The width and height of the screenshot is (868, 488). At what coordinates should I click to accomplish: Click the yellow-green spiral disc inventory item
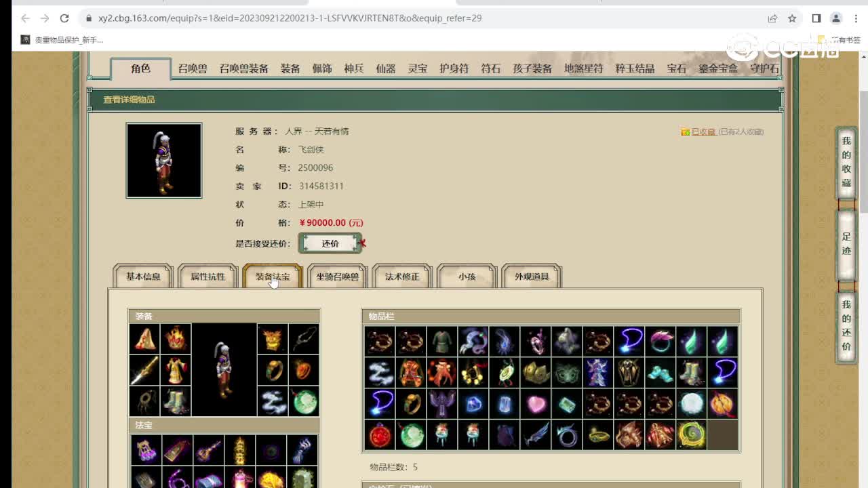click(692, 434)
